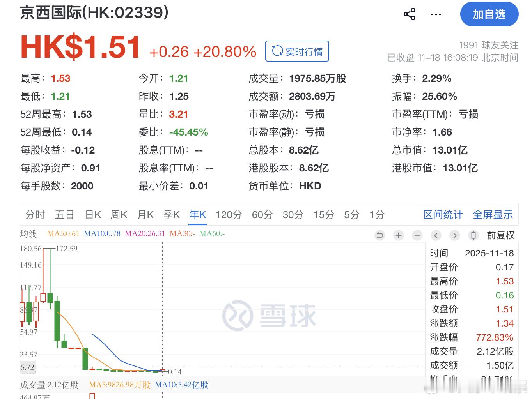Viewport: 532px width, 399px height.
Task: Click the 振幅 value 25.60%
Action: [440, 96]
